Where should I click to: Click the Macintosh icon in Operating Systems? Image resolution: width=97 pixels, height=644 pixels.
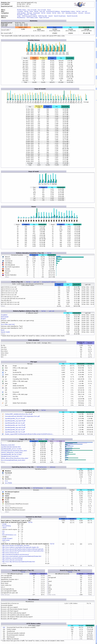click(3, 473)
